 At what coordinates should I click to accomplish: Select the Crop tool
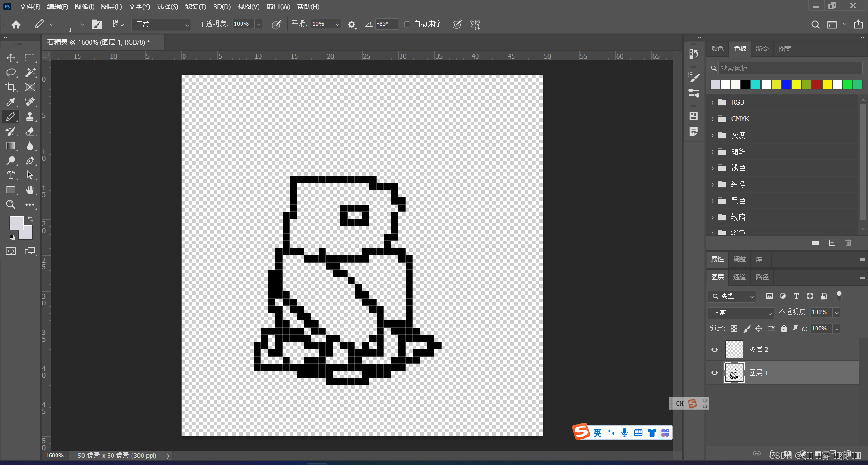click(x=11, y=87)
